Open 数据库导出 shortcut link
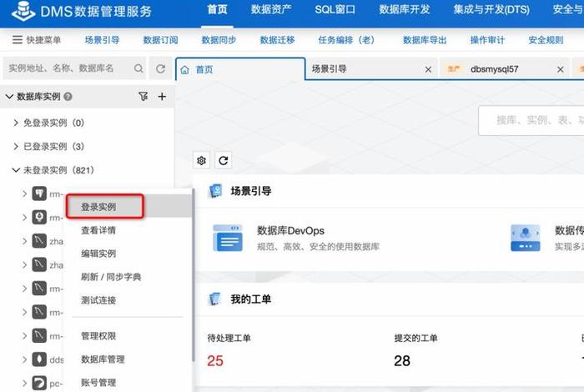The image size is (584, 392). (x=425, y=40)
